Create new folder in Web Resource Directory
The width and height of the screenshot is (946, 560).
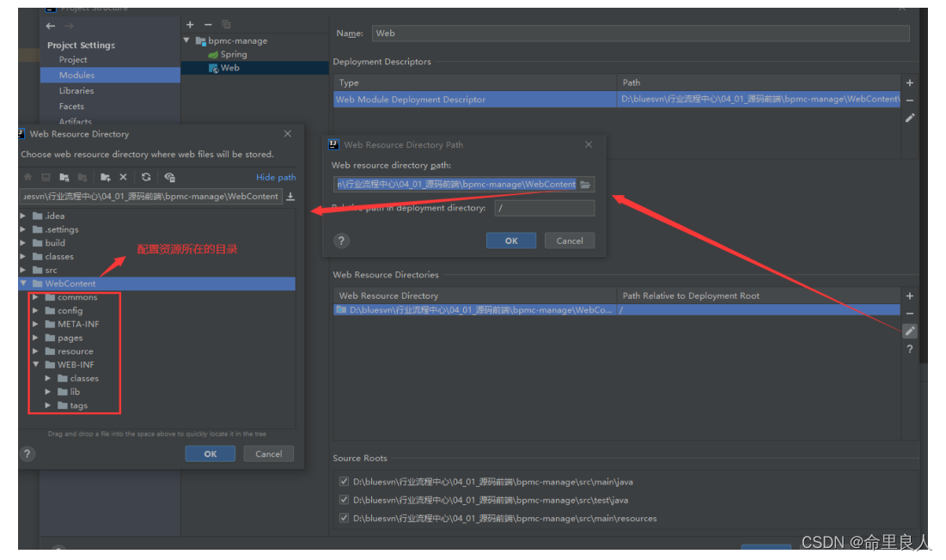106,177
